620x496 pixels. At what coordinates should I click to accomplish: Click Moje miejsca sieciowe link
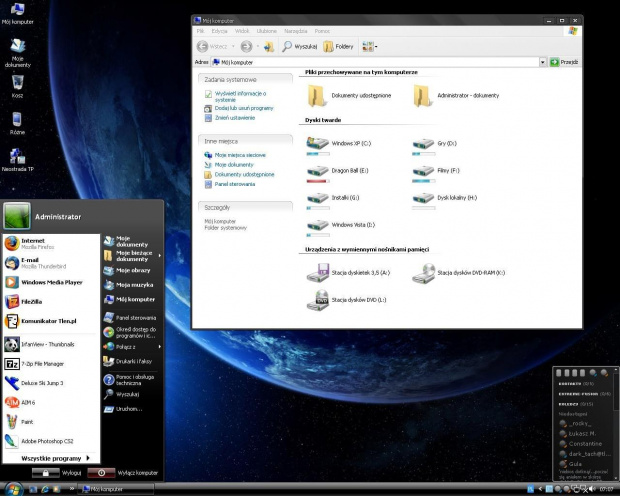coord(240,155)
